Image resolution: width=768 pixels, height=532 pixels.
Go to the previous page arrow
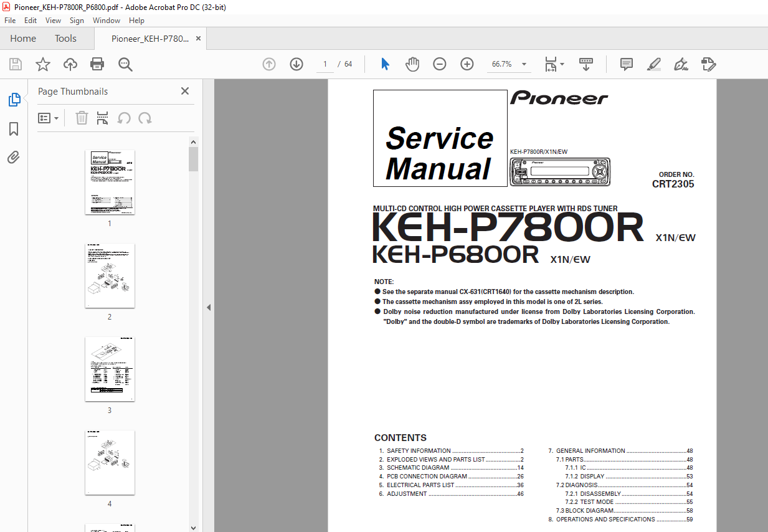click(x=269, y=64)
